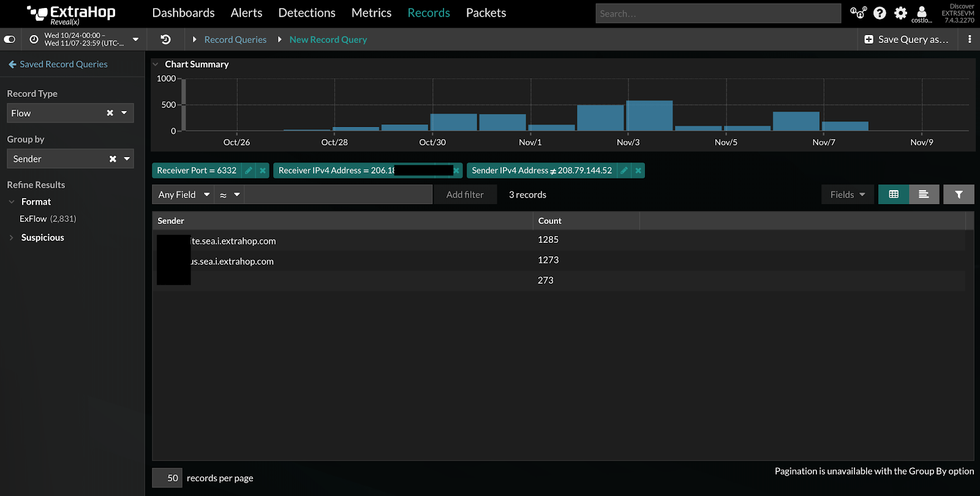
Task: Edit the Receiver Port filter pencil
Action: point(249,170)
